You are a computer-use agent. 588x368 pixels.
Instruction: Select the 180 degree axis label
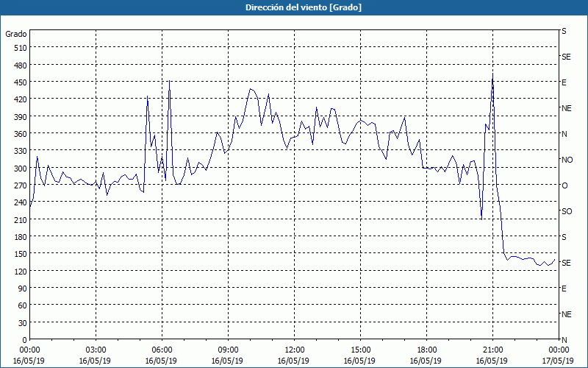(21, 237)
